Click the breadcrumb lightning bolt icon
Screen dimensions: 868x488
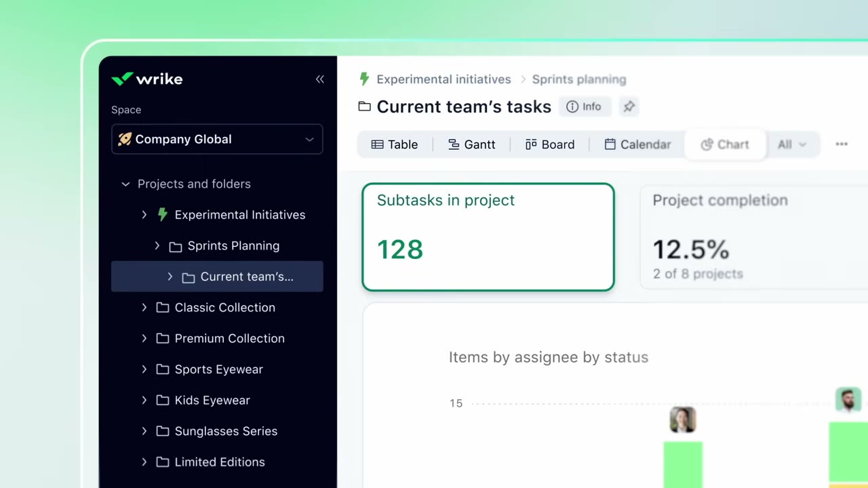364,79
